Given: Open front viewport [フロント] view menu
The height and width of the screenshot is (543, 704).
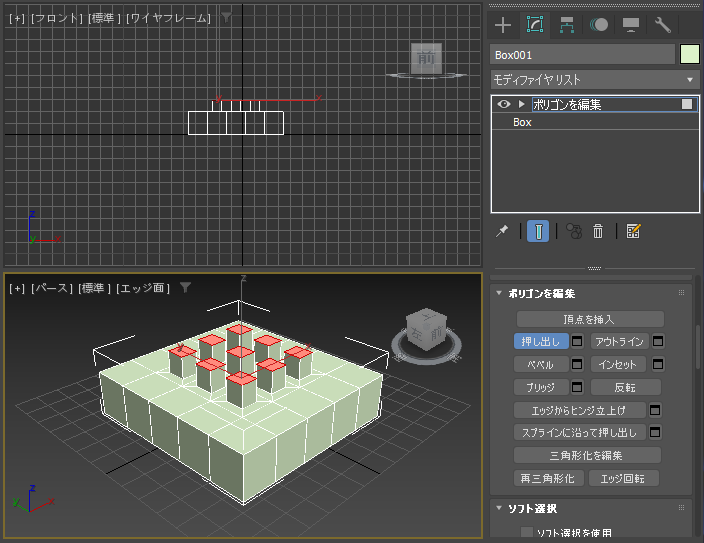Looking at the screenshot, I should click(x=57, y=18).
